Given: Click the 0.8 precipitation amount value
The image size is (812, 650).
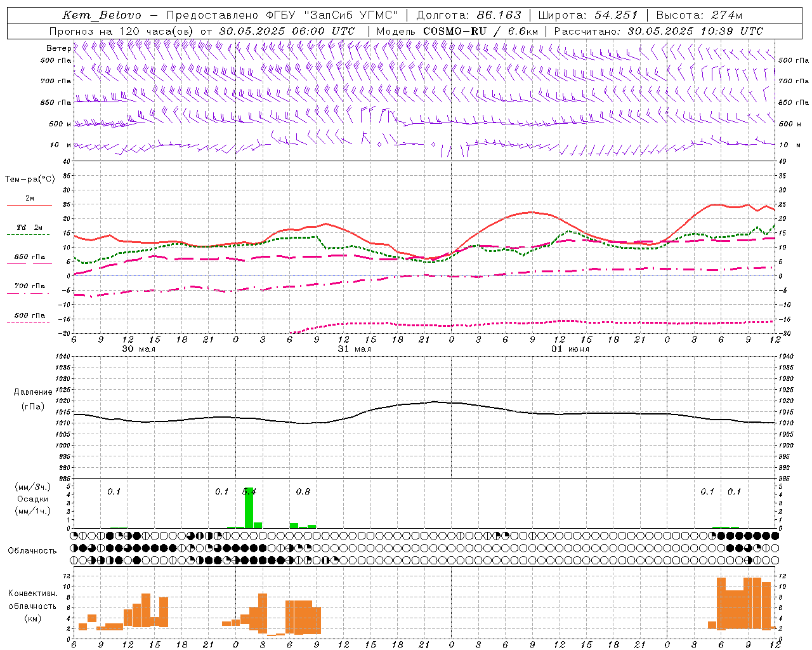Looking at the screenshot, I should point(303,491).
